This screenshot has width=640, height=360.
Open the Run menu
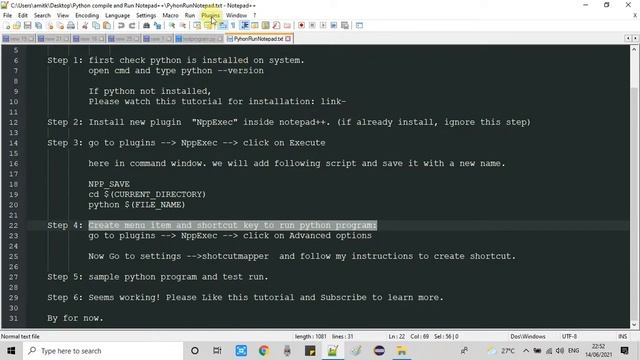tap(190, 15)
